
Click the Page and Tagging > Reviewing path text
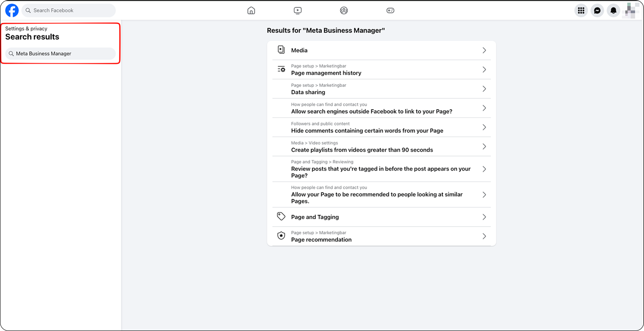point(322,162)
